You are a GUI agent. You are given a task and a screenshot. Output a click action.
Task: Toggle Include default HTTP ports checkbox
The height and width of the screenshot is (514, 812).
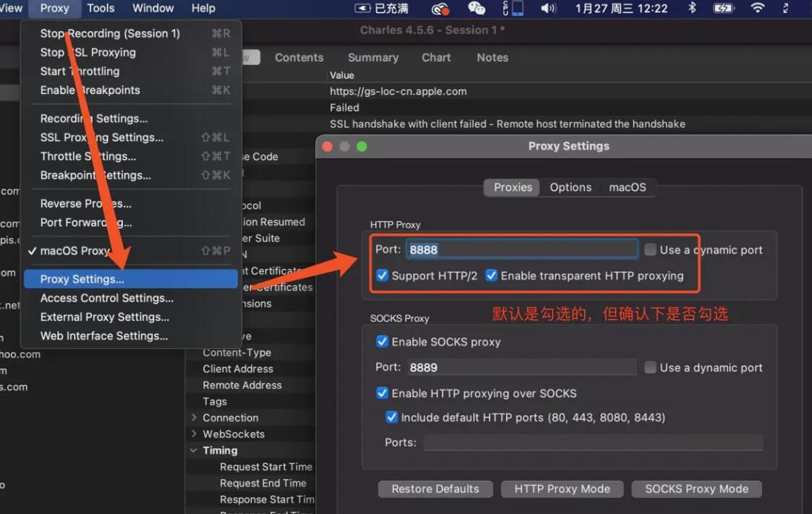point(391,417)
